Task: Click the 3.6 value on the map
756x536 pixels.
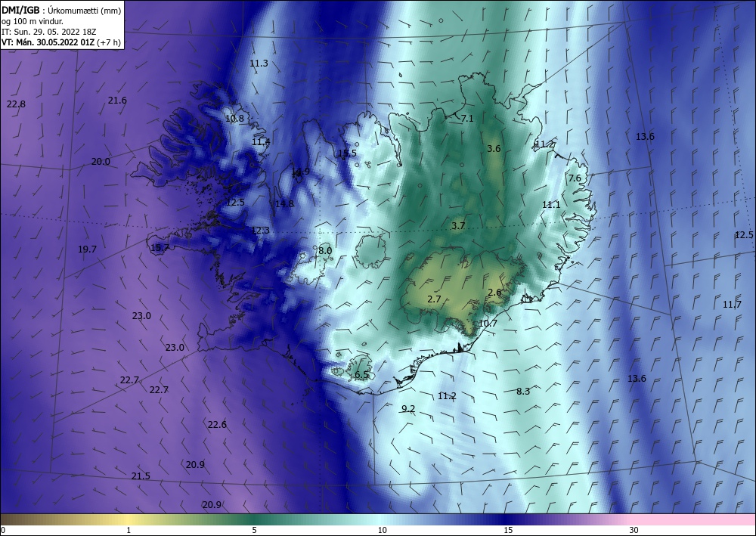Action: click(x=494, y=148)
